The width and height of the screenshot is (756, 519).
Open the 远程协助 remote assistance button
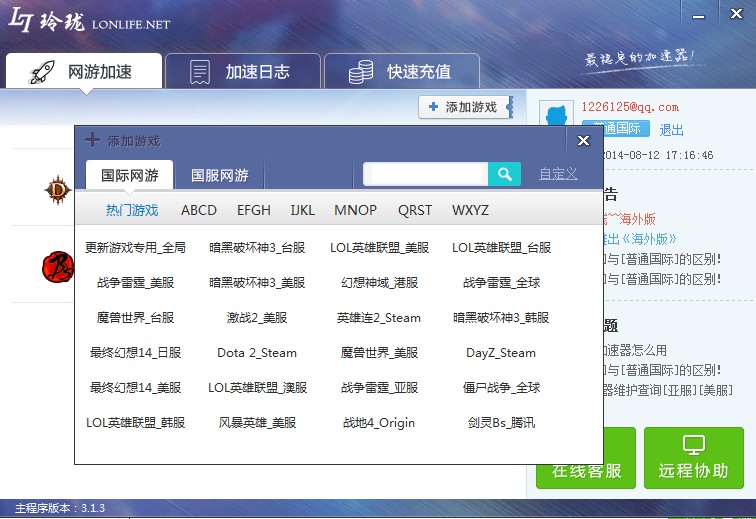tap(693, 458)
